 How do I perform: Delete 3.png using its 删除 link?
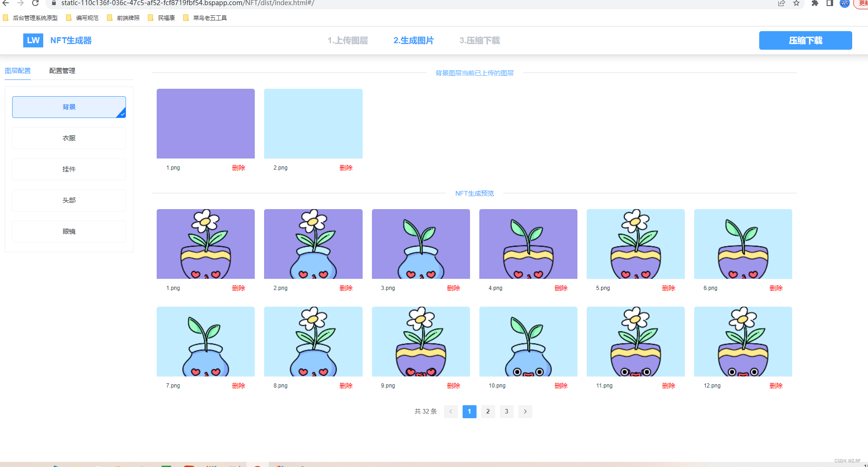coord(453,288)
